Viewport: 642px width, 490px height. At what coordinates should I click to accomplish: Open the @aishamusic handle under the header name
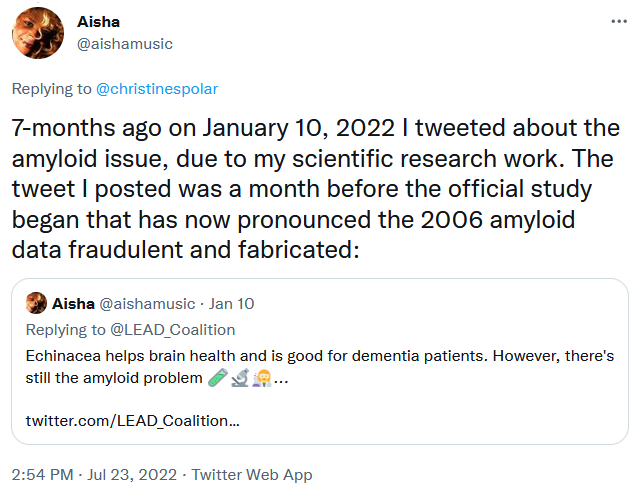pos(125,44)
